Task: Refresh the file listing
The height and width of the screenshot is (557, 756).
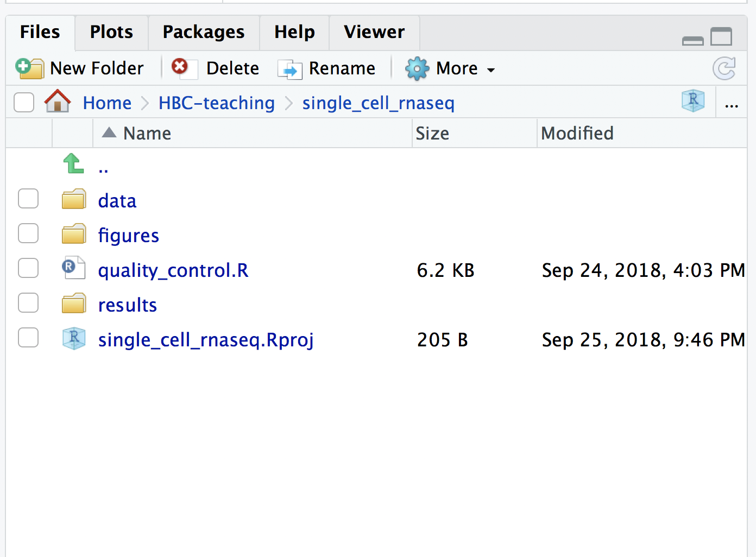Action: click(724, 68)
